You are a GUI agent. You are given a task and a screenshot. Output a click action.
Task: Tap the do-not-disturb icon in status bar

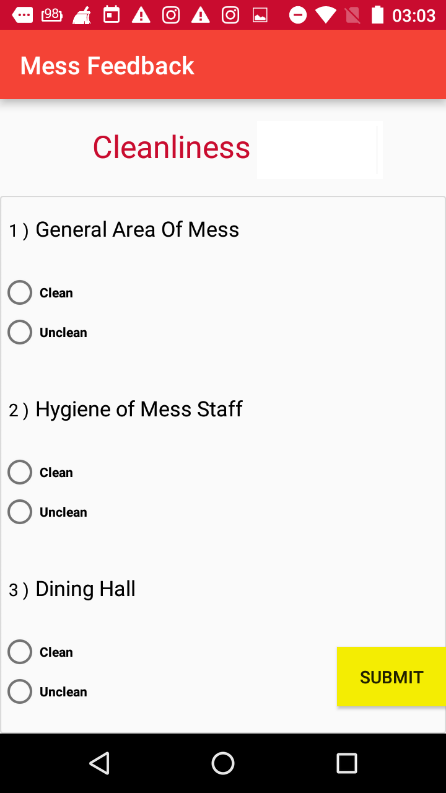298,15
